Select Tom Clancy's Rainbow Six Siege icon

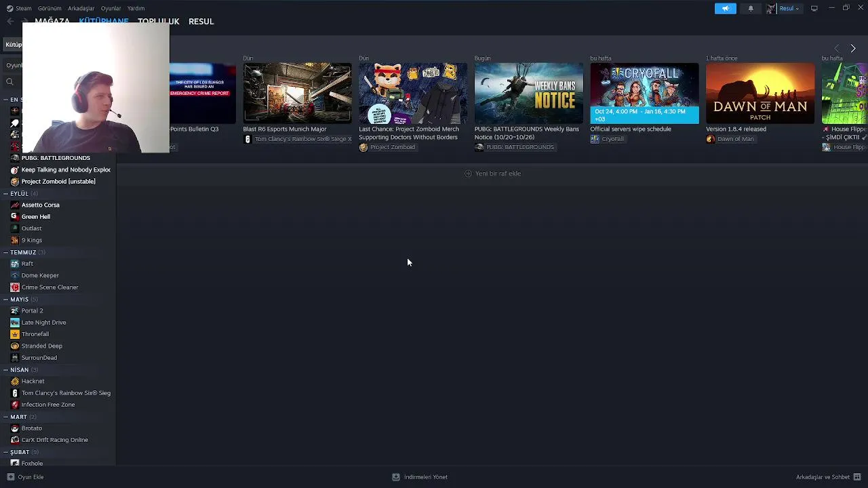pyautogui.click(x=15, y=393)
